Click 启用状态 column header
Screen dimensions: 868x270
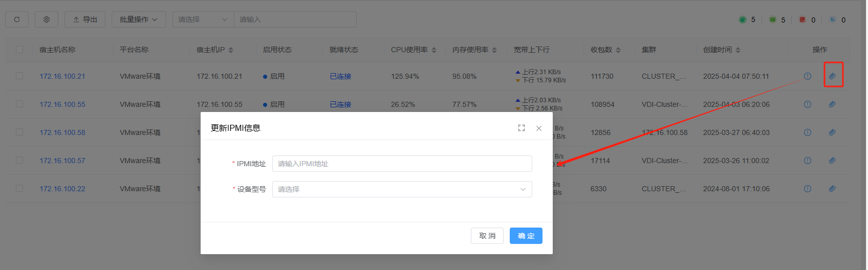coord(277,50)
